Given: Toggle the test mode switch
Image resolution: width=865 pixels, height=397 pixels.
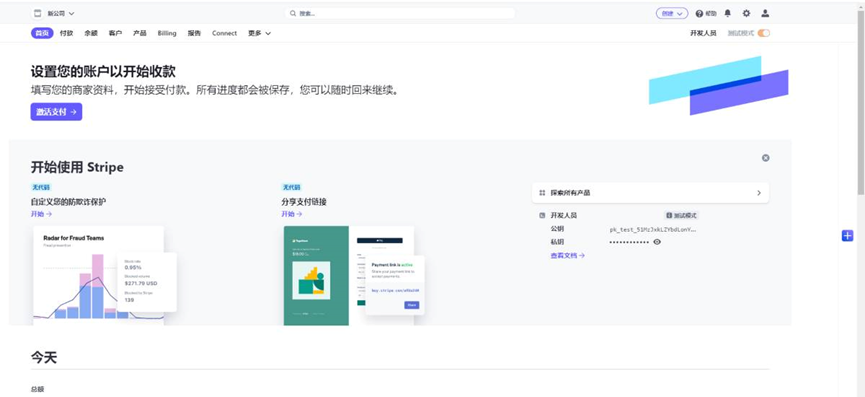Looking at the screenshot, I should pos(763,33).
